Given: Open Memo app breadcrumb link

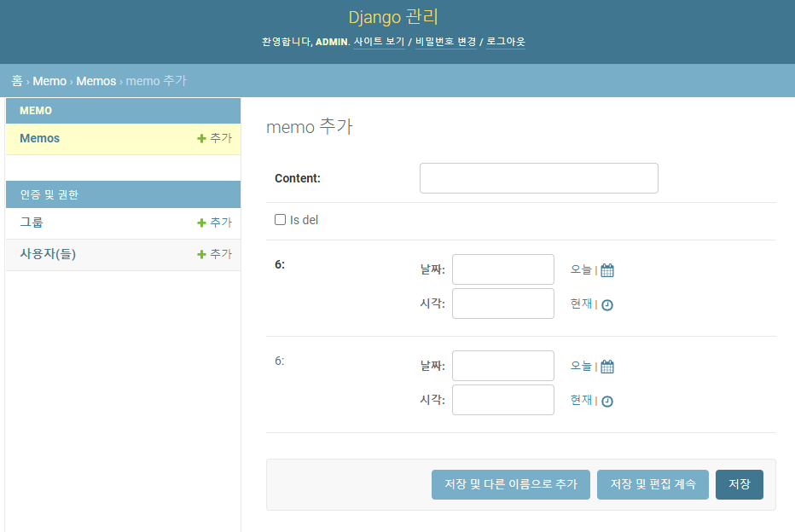Looking at the screenshot, I should (x=49, y=81).
